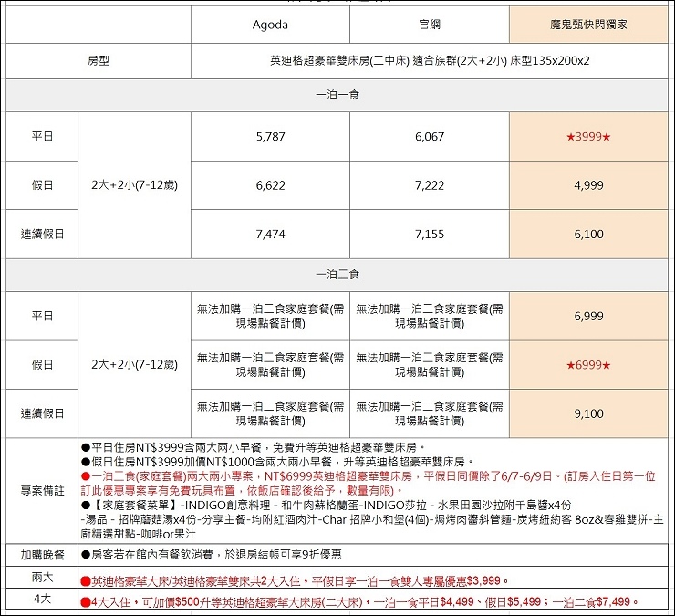The width and height of the screenshot is (675, 616).
Task: Click note line 平日住房NT$3999含兩大兩小早餐
Action: click(254, 447)
